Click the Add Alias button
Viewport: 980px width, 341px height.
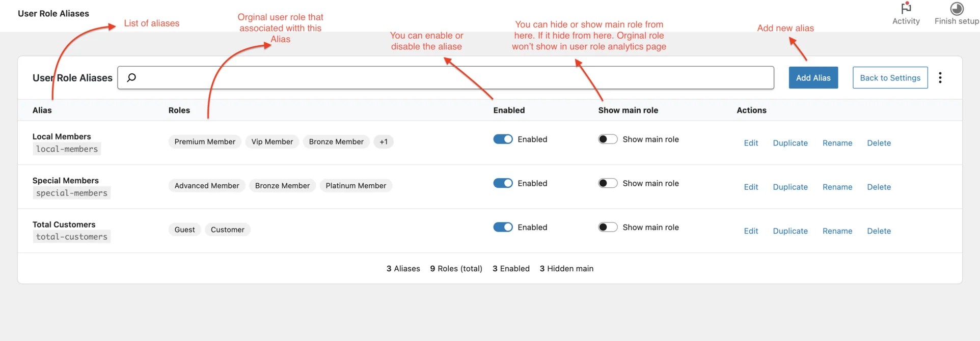tap(813, 78)
